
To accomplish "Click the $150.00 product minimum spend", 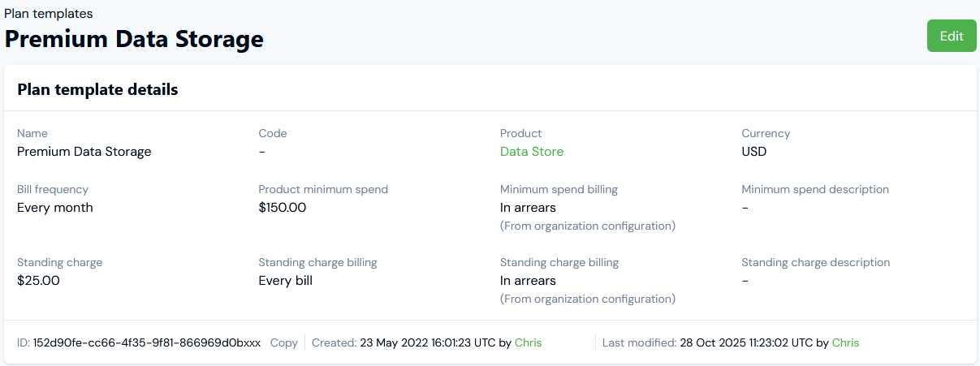I will (283, 208).
